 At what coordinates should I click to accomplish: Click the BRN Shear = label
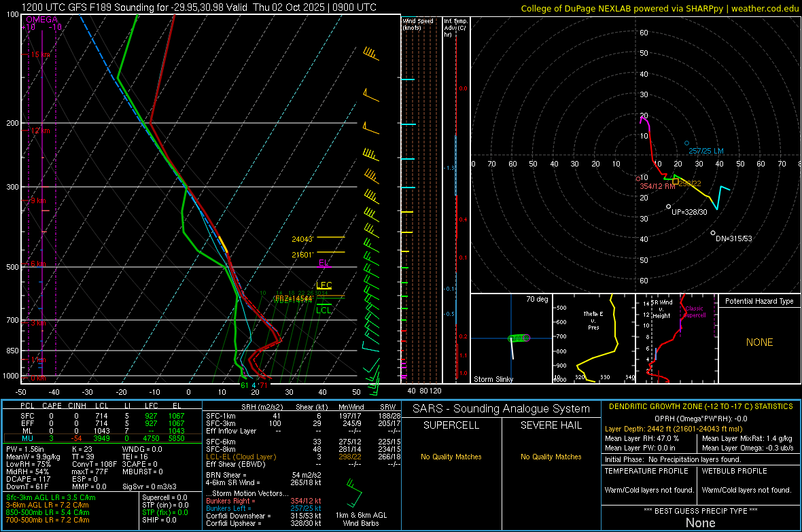coord(226,475)
